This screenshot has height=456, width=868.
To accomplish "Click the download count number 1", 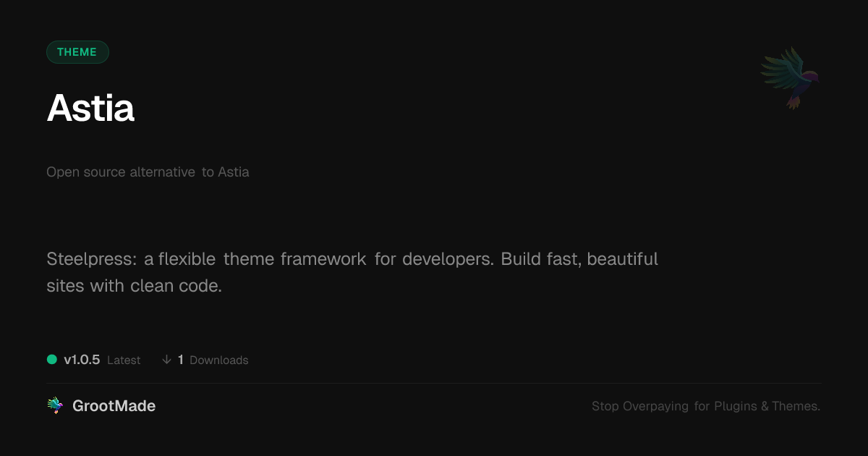I will tap(181, 360).
